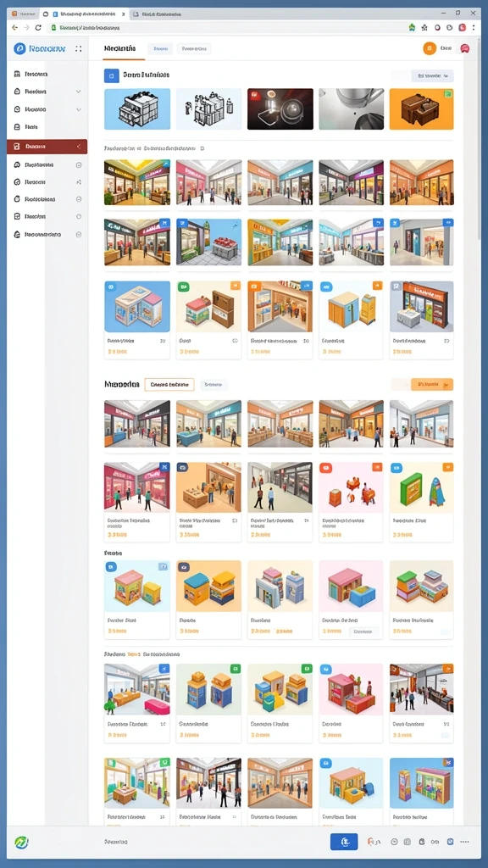The image size is (488, 868).
Task: Expand the third sidebar item using its chevron
Action: [x=79, y=109]
